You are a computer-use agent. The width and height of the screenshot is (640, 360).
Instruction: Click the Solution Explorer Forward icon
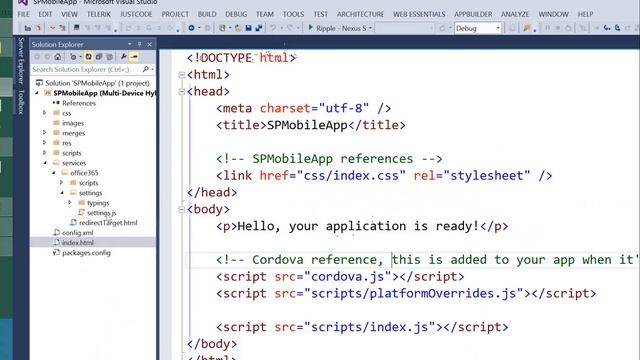[x=47, y=57]
